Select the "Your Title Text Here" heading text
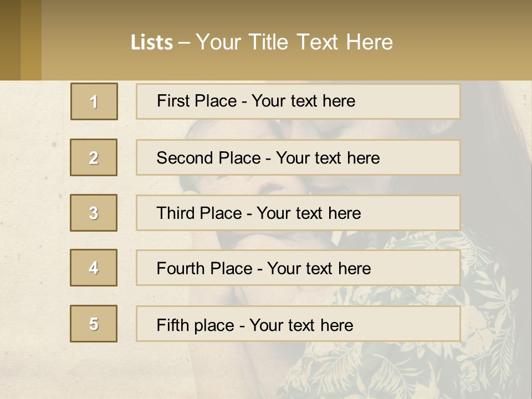Screen dimensions: 532x399 (x=294, y=42)
